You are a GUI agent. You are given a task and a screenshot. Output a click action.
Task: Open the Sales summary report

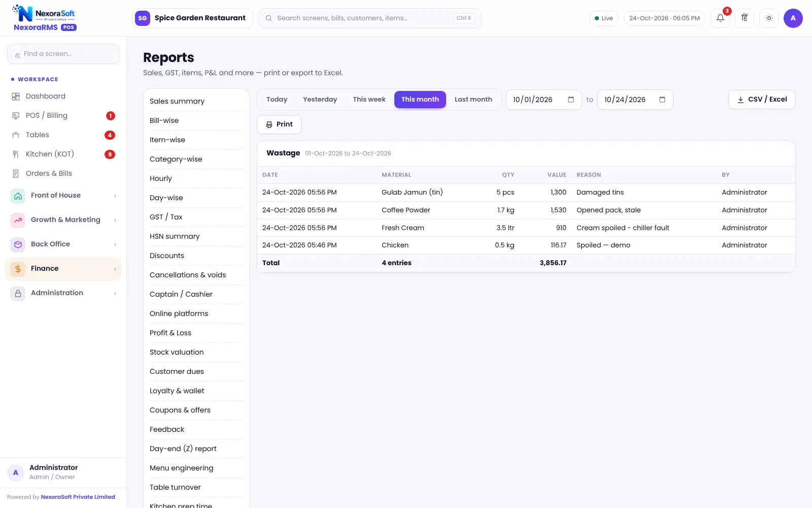pos(196,102)
